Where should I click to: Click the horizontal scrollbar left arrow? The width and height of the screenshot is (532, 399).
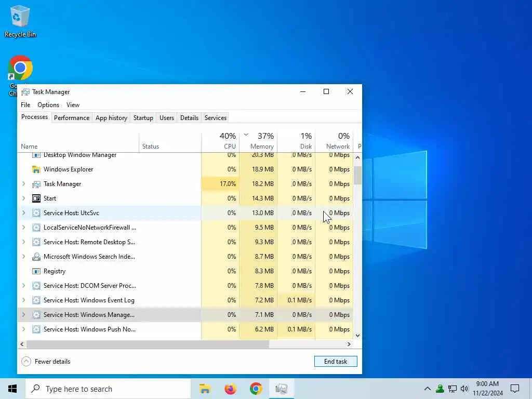[22, 344]
